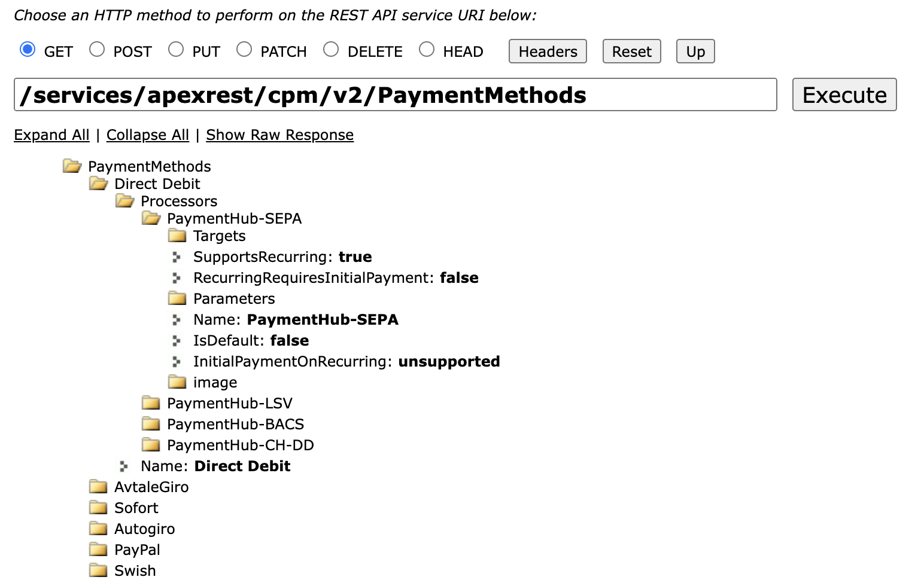Screen dimensions: 924x583
Task: Click the Headers button
Action: point(546,51)
